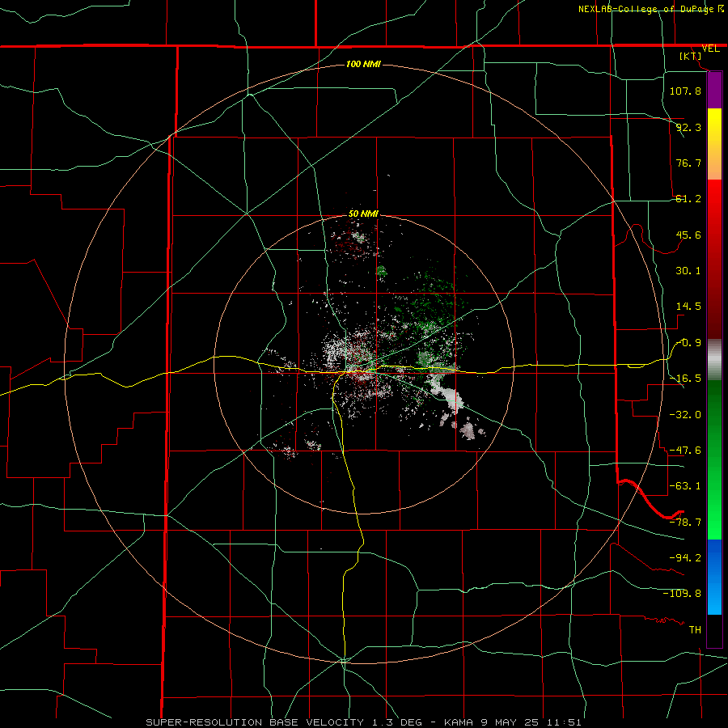Click the 'TH' legend label
Image resolution: width=728 pixels, height=728 pixels.
(x=695, y=630)
